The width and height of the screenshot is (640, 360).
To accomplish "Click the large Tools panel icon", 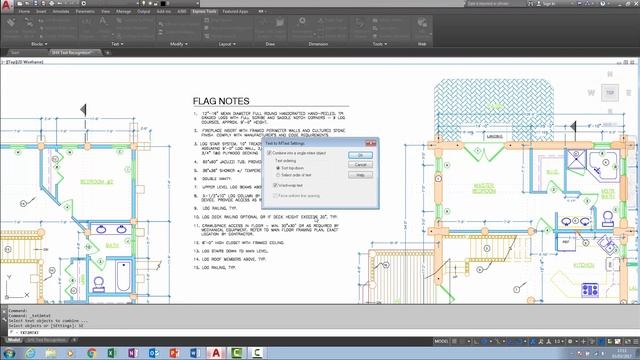I will 360,23.
